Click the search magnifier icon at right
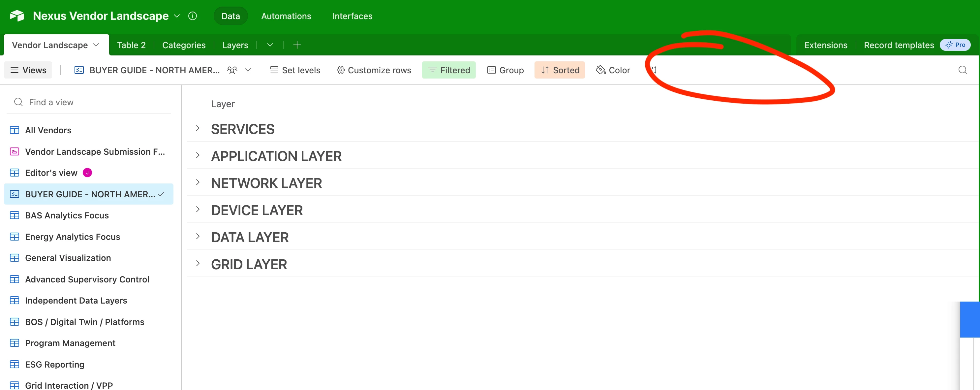980x390 pixels. (963, 70)
